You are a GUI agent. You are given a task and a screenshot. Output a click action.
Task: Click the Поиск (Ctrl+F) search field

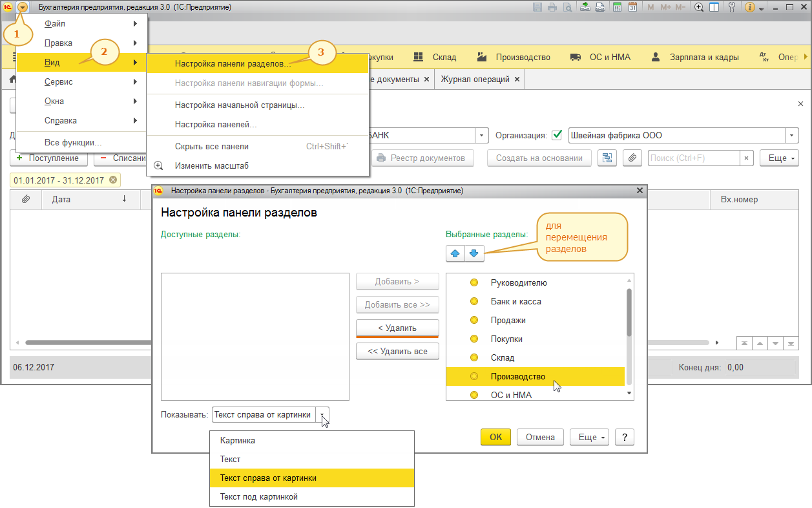[694, 158]
